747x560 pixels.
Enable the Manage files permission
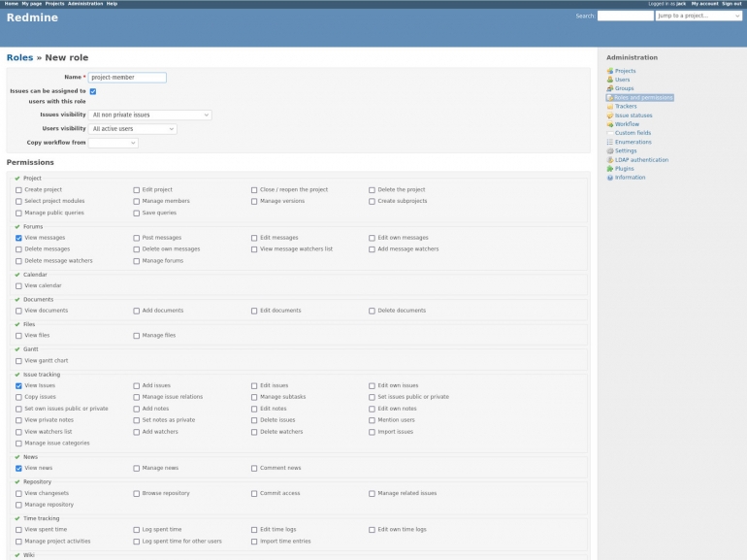pos(136,336)
